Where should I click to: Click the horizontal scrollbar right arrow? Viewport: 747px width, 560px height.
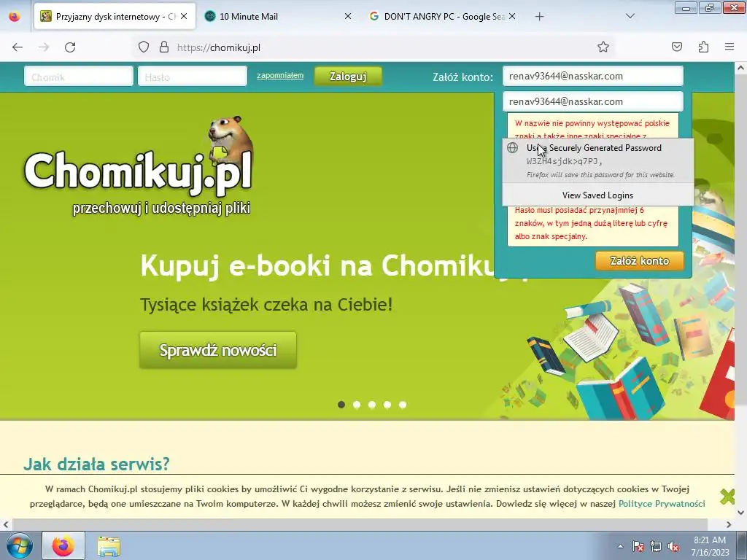[x=729, y=524]
